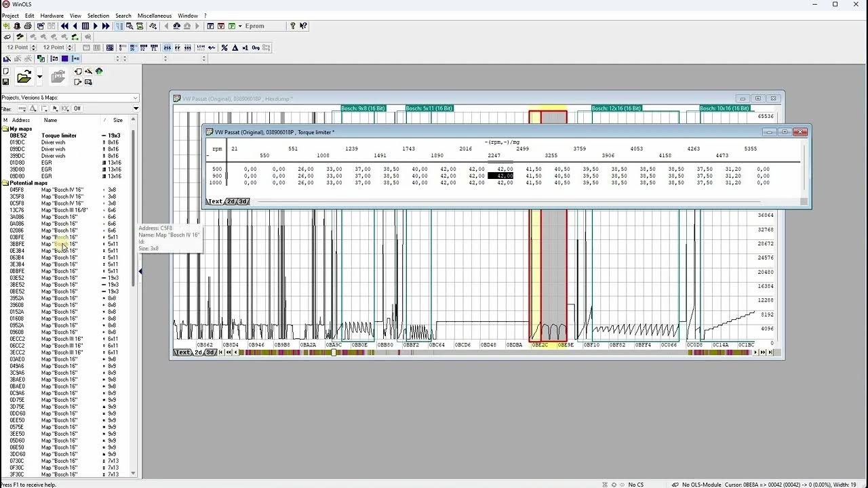Click the new blank document icon
Viewport: 868px width, 488px height.
(x=6, y=71)
